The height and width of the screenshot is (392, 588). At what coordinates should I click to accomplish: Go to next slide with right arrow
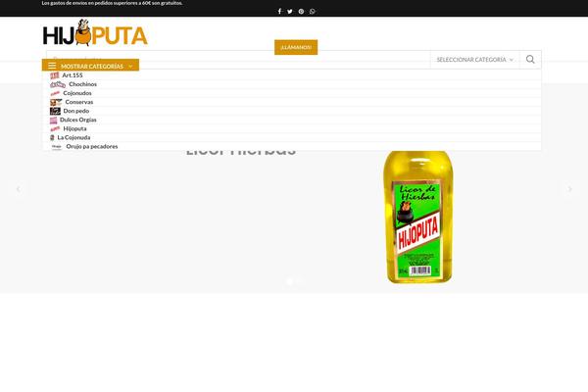[x=570, y=189]
